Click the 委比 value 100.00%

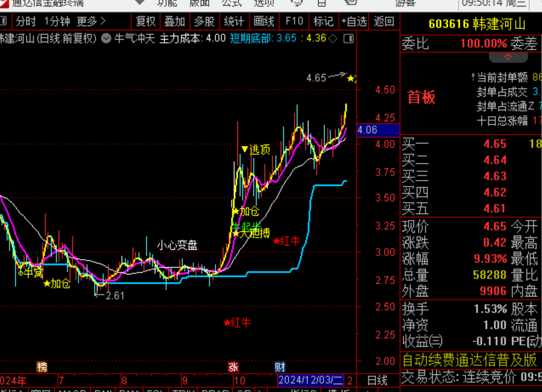point(484,44)
